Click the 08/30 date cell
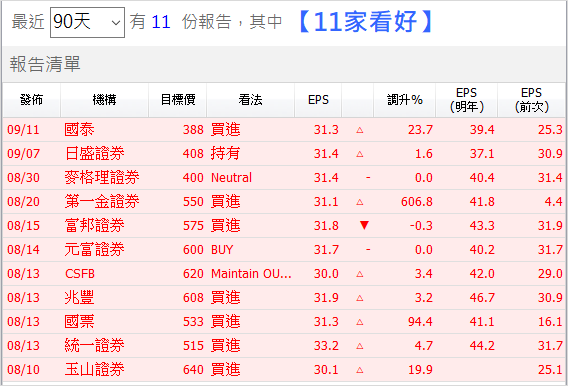Screen dimensions: 568x386 tap(23, 177)
